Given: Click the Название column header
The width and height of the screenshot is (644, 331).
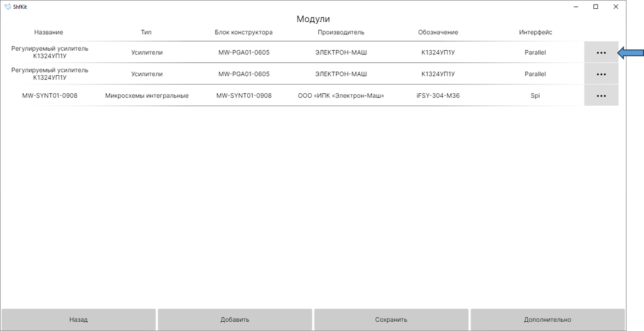Looking at the screenshot, I should coord(48,32).
